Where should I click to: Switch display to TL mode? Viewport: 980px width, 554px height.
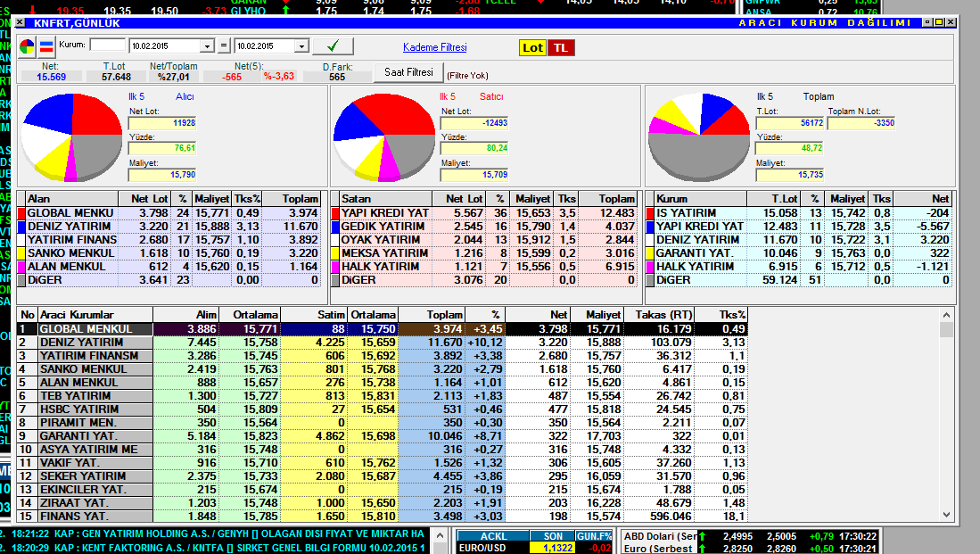coord(561,48)
